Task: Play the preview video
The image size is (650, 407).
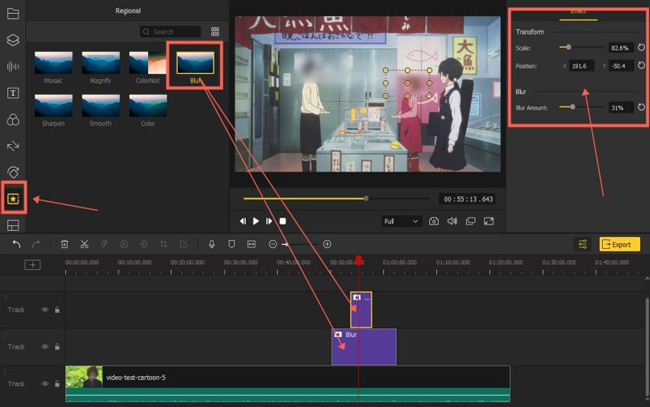Action: pyautogui.click(x=256, y=221)
